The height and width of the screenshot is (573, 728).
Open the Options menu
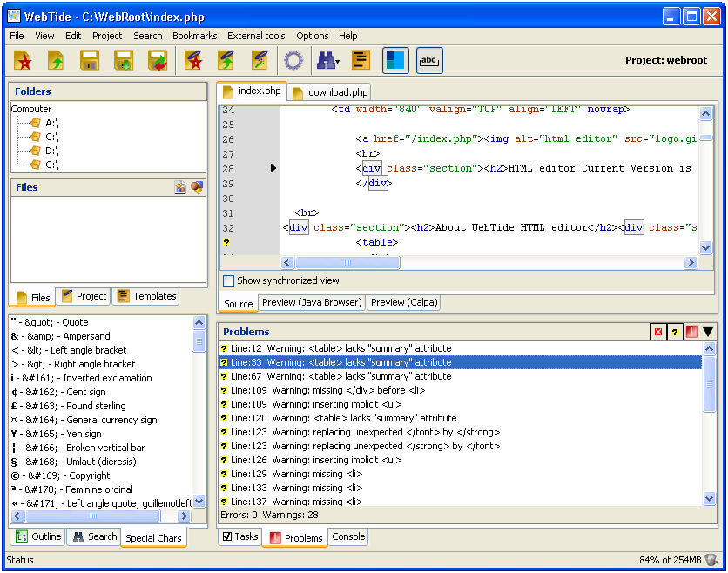(312, 36)
